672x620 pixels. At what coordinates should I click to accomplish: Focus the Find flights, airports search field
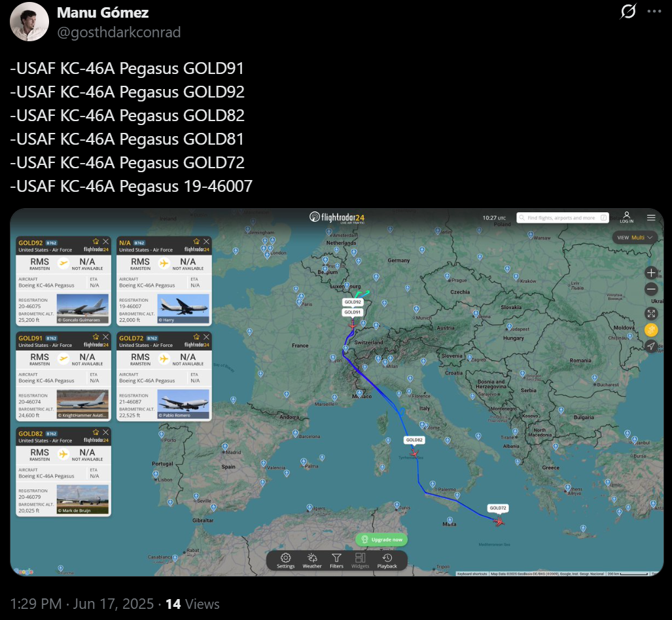(x=562, y=218)
